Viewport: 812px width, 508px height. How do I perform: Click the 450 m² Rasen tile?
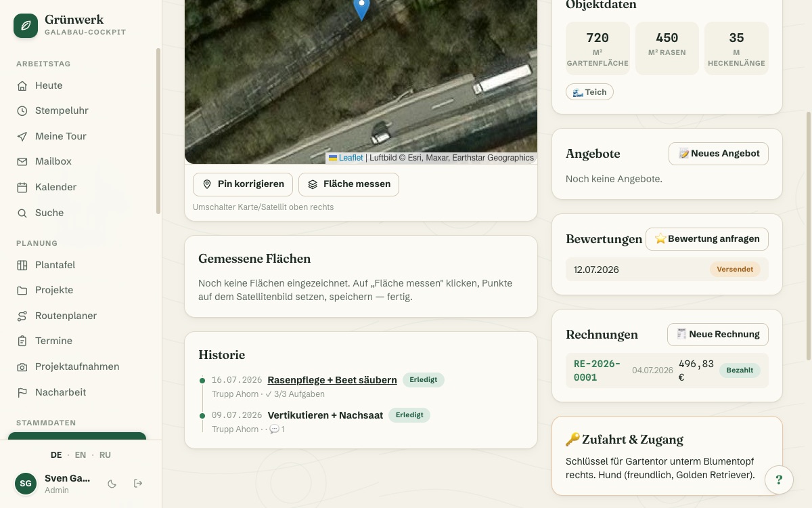[x=667, y=48]
